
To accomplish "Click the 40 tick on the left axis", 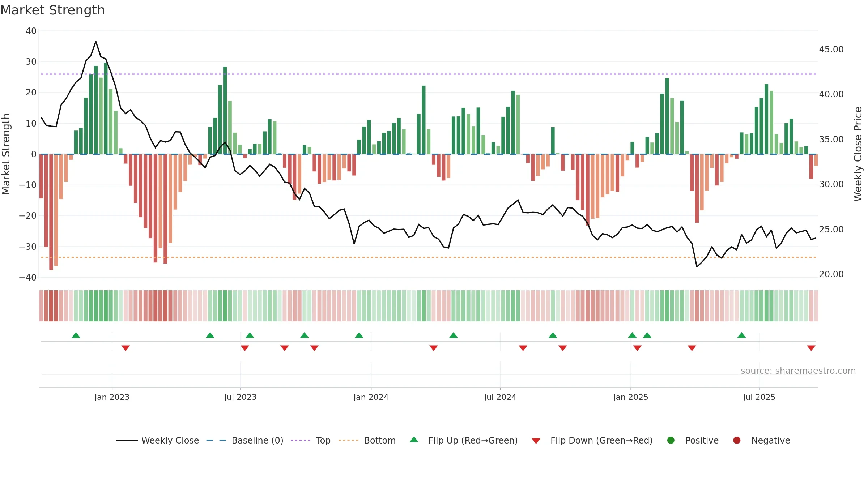I will click(31, 31).
